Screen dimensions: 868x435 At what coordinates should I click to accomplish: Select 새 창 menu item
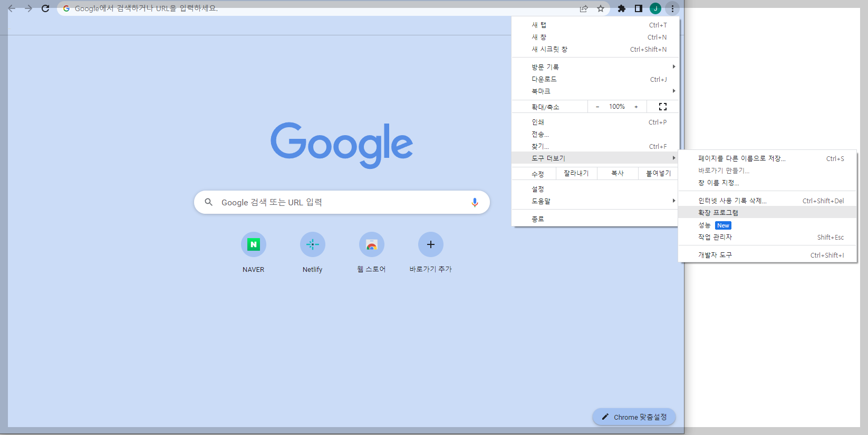coord(595,37)
